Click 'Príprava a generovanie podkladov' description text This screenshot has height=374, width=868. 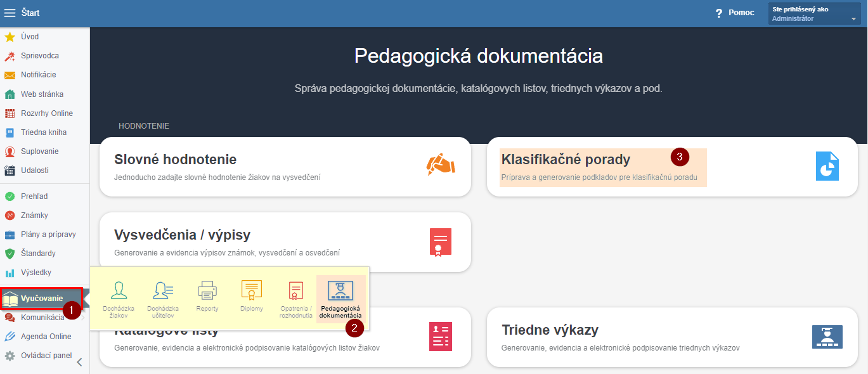(600, 177)
